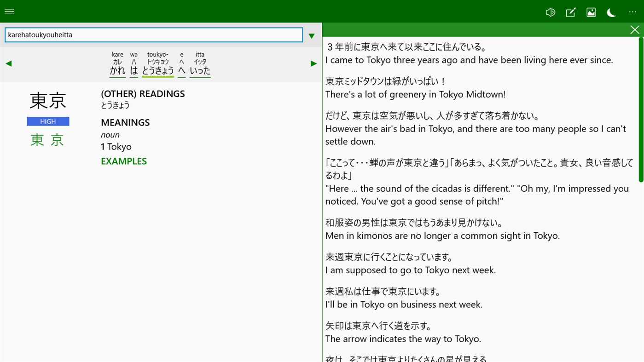Click inside the karehatoukyouheitta search box
This screenshot has width=644, height=362.
point(153,34)
